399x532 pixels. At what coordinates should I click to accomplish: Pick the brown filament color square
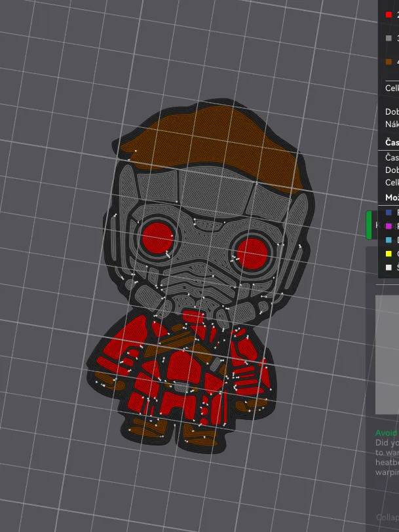389,62
